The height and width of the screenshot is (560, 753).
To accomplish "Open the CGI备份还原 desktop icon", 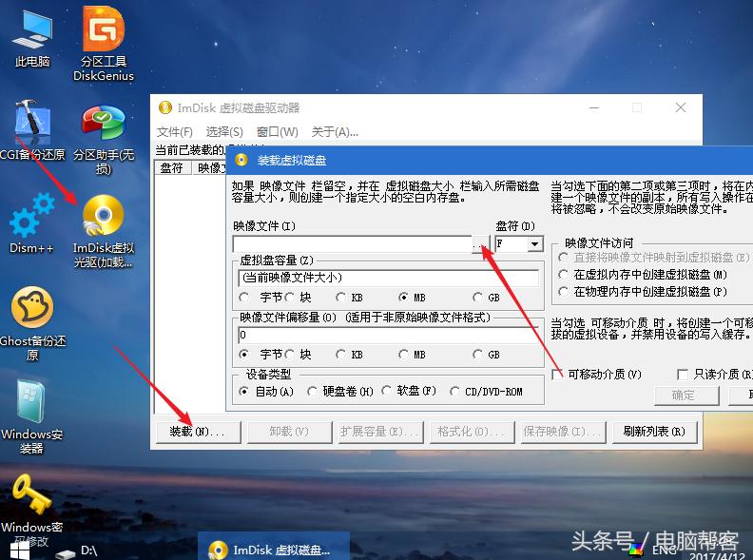I will pyautogui.click(x=31, y=129).
